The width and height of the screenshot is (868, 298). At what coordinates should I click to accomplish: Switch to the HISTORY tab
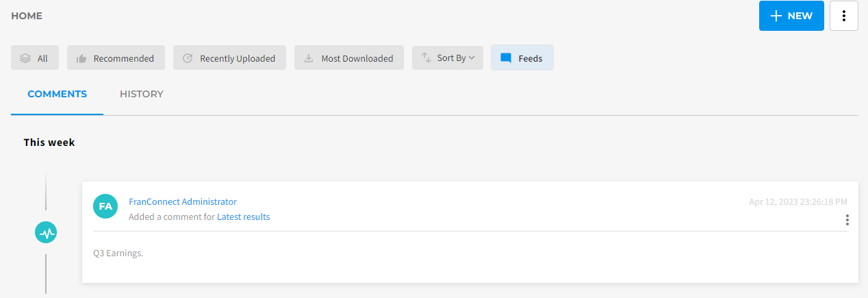click(141, 94)
